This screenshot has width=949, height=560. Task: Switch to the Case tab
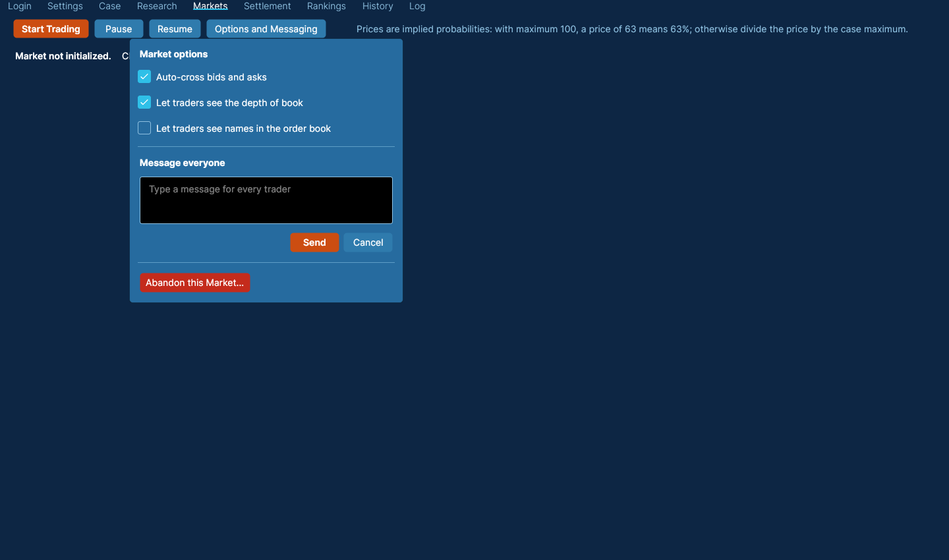point(110,6)
